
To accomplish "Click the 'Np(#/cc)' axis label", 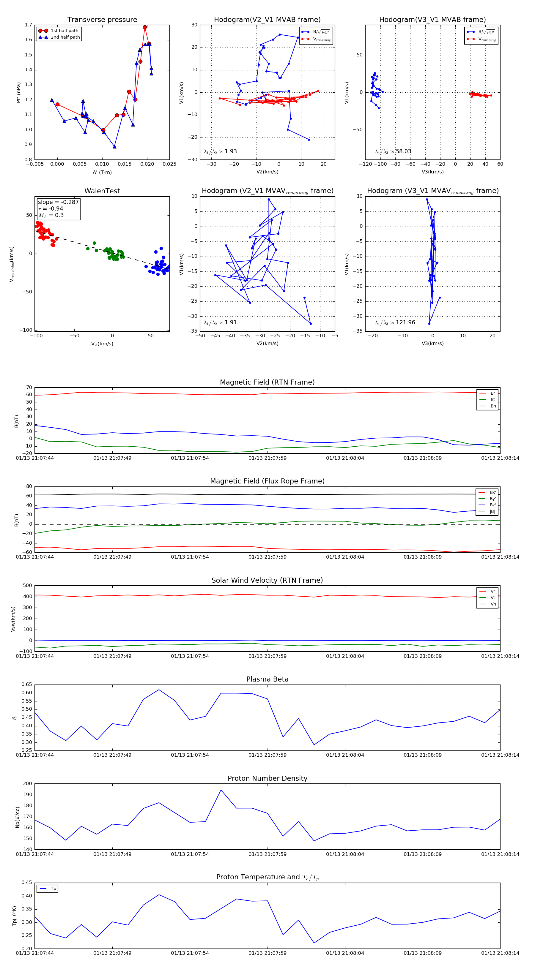I will coord(18,817).
